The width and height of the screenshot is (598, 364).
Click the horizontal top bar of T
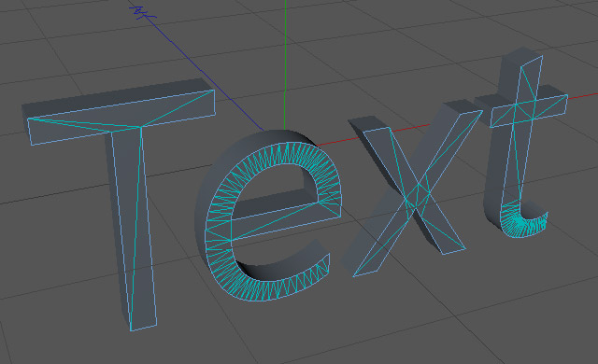[x=122, y=118]
